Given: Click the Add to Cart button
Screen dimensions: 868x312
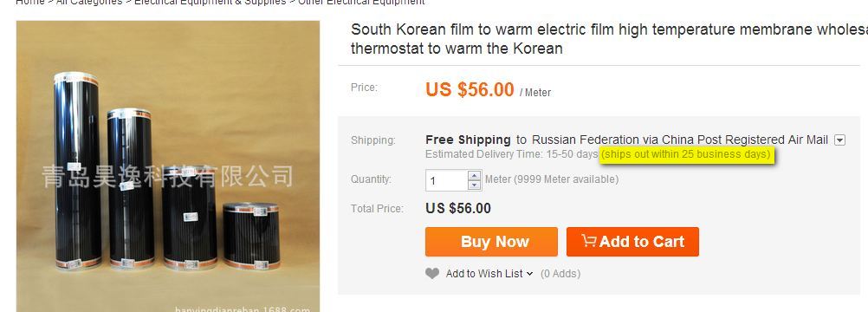Looking at the screenshot, I should [x=632, y=242].
